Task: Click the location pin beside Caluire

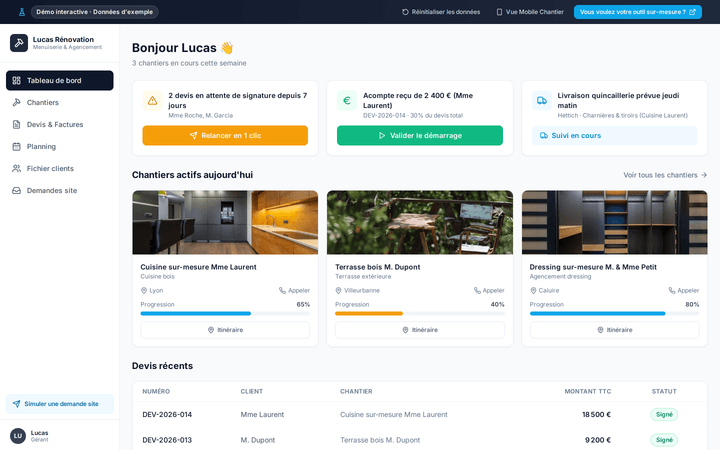Action: click(x=533, y=291)
